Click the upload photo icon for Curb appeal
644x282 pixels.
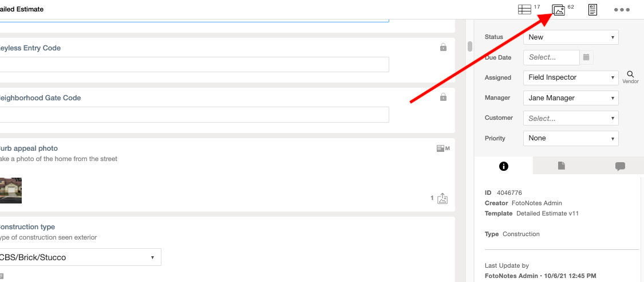pos(442,198)
